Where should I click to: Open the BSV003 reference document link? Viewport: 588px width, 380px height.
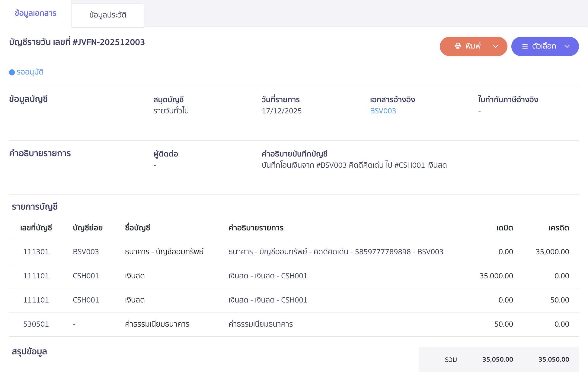(x=383, y=111)
